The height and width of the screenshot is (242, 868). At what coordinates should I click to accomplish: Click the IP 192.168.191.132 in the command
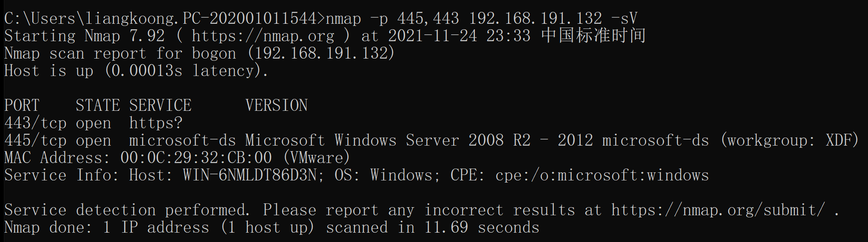536,18
